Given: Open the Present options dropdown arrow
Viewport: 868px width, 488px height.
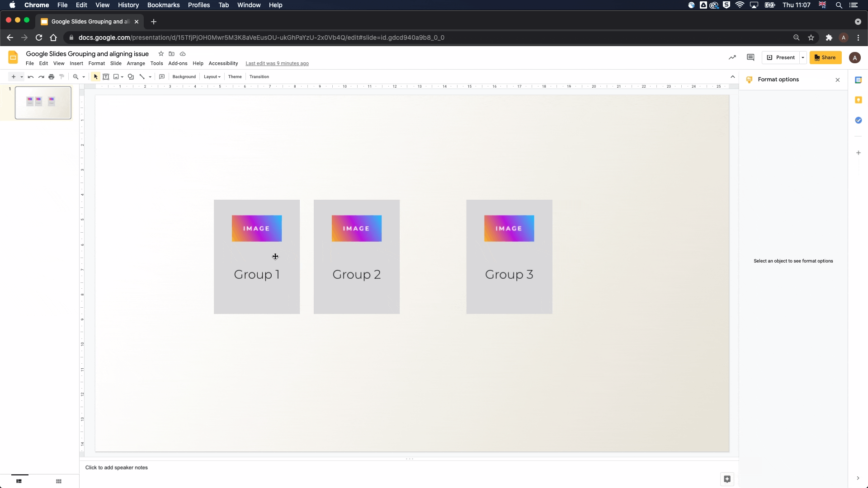Looking at the screenshot, I should pos(803,57).
